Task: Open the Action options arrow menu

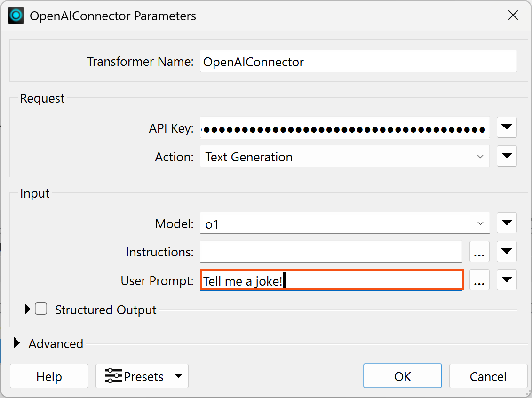Action: [x=507, y=156]
